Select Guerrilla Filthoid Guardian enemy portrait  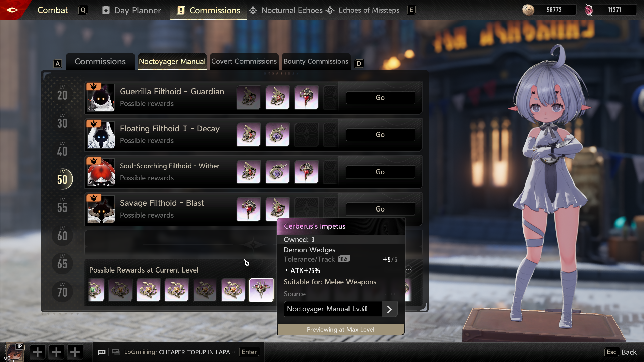101,98
